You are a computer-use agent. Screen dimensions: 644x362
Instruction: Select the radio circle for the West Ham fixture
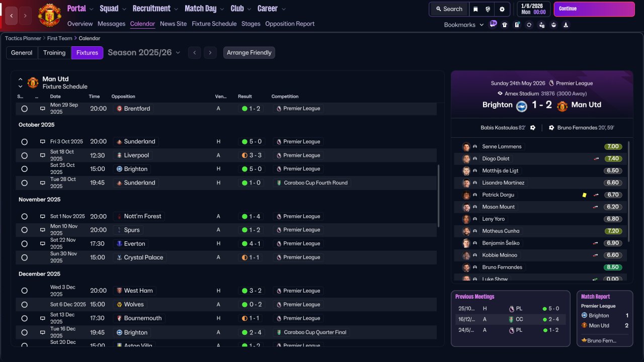[24, 291]
